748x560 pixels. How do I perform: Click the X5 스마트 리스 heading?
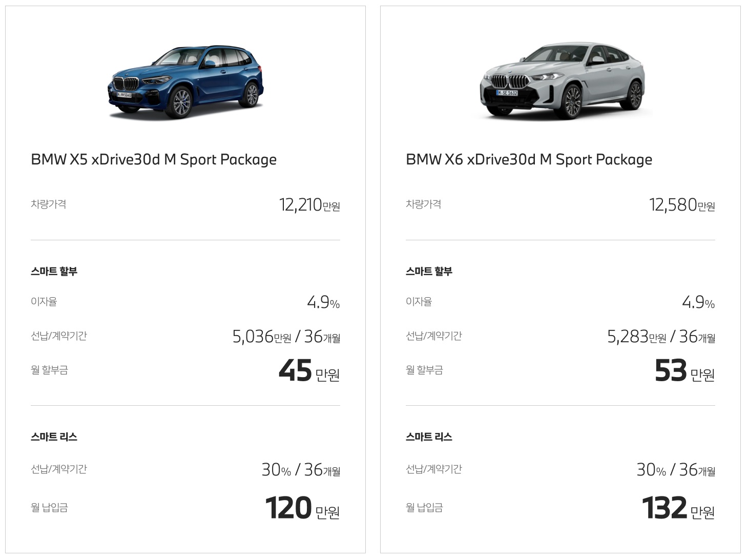click(54, 437)
